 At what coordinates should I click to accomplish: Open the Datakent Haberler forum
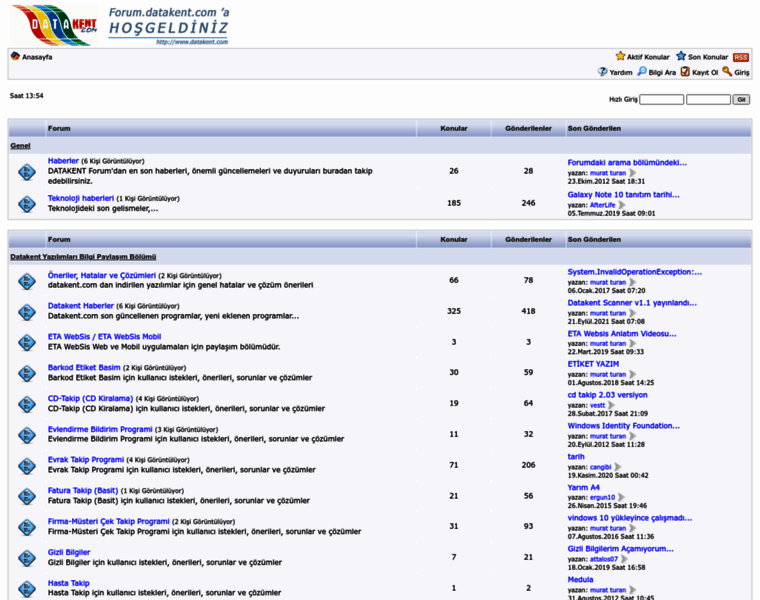pos(80,306)
